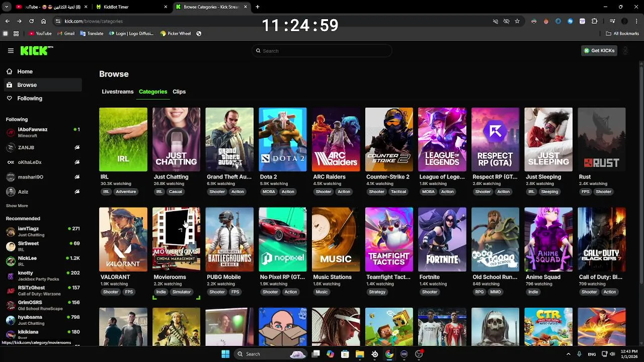Screen dimensions: 644x362
Task: Click the MOBA tag under Dota 2
Action: 269,192
